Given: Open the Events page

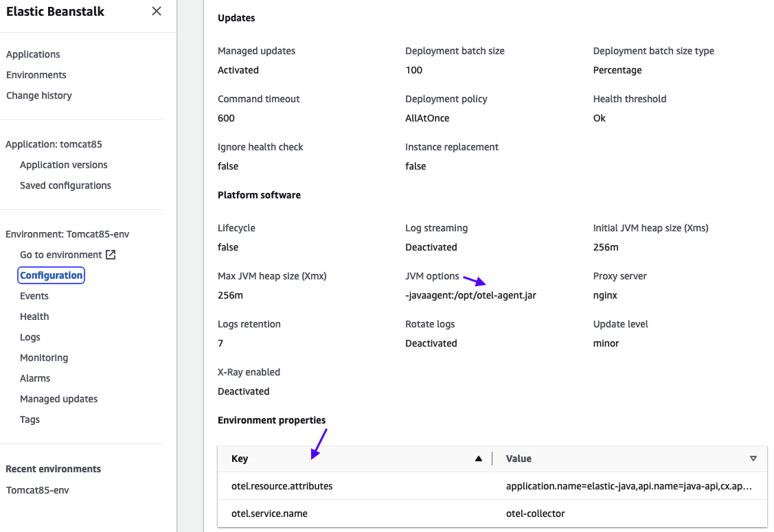Looking at the screenshot, I should point(34,296).
